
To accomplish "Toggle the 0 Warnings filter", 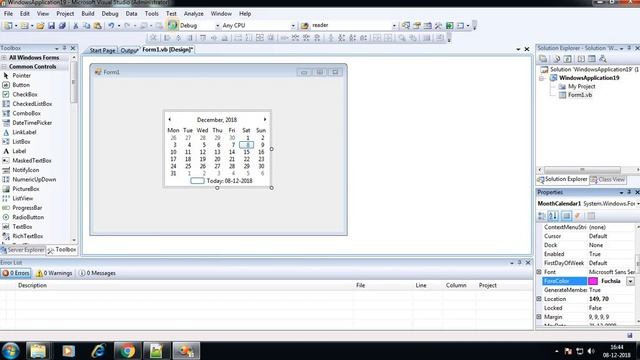I will (x=54, y=273).
